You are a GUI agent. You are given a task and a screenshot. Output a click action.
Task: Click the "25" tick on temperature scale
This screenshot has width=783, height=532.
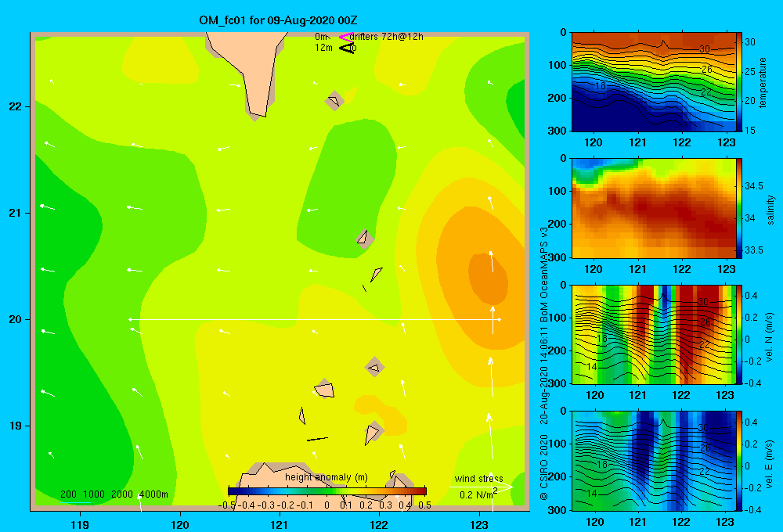pyautogui.click(x=750, y=72)
